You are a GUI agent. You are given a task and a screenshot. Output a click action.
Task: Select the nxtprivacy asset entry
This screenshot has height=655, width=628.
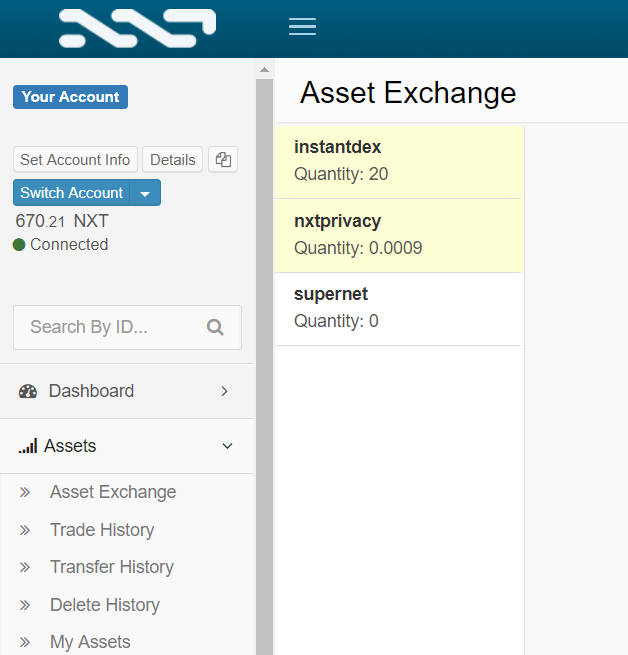tap(399, 236)
